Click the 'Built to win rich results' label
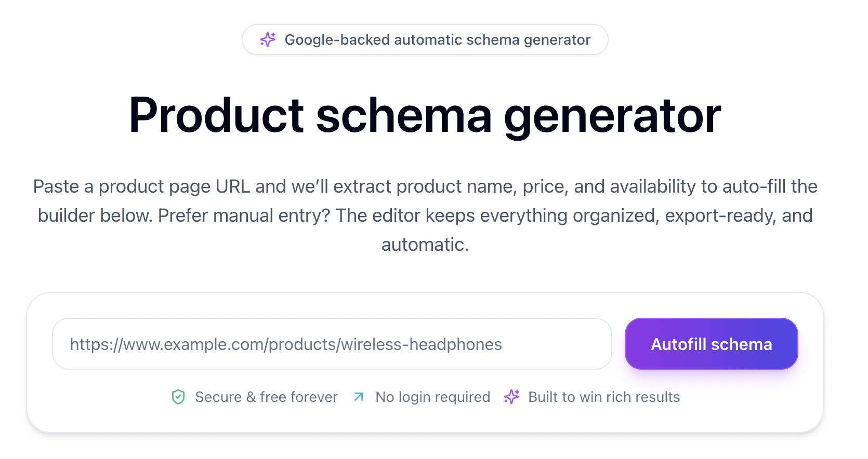Viewport: 868px width, 459px height. click(604, 397)
